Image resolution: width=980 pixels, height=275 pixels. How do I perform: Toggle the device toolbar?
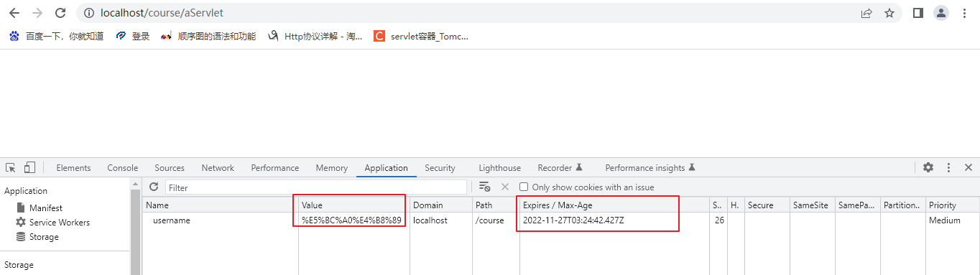pos(29,167)
